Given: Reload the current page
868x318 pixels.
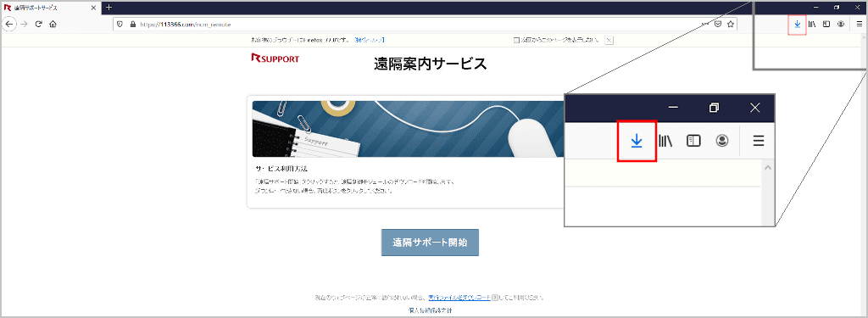Looking at the screenshot, I should pyautogui.click(x=39, y=24).
